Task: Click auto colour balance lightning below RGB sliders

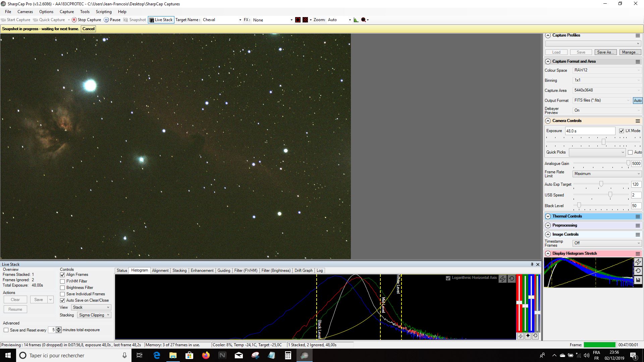Action: pos(520,336)
